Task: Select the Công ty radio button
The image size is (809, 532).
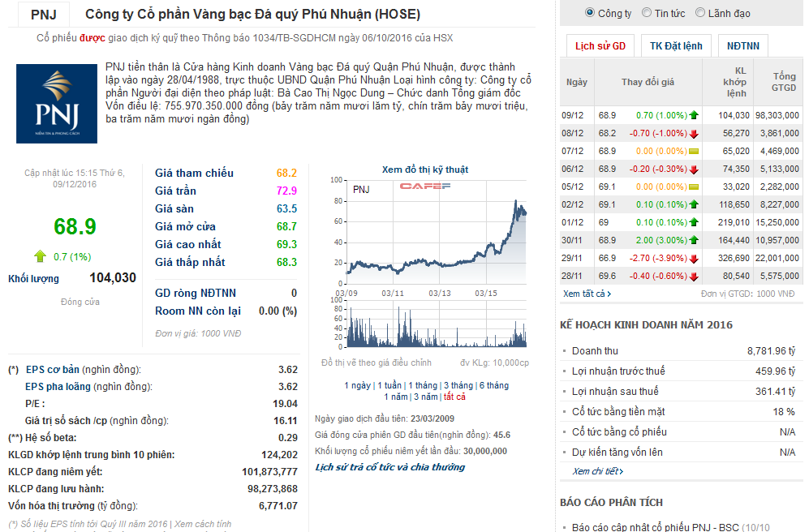Action: [590, 13]
